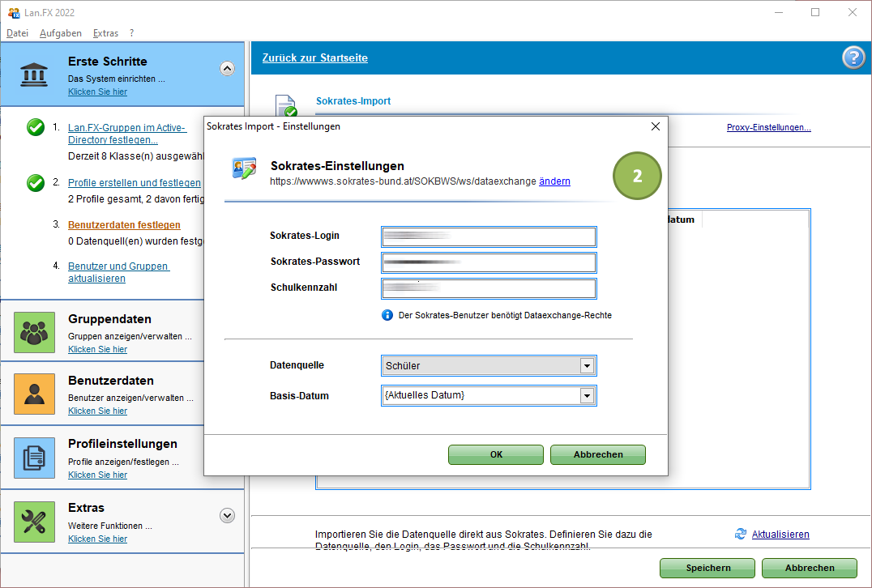Confirm the dialog with OK
The height and width of the screenshot is (588, 872).
click(x=495, y=454)
